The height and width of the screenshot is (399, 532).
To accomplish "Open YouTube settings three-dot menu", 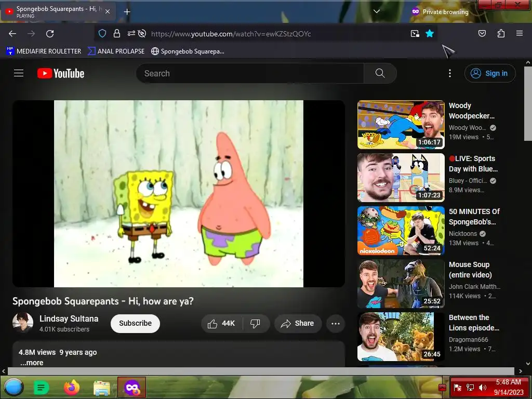I will click(x=449, y=73).
